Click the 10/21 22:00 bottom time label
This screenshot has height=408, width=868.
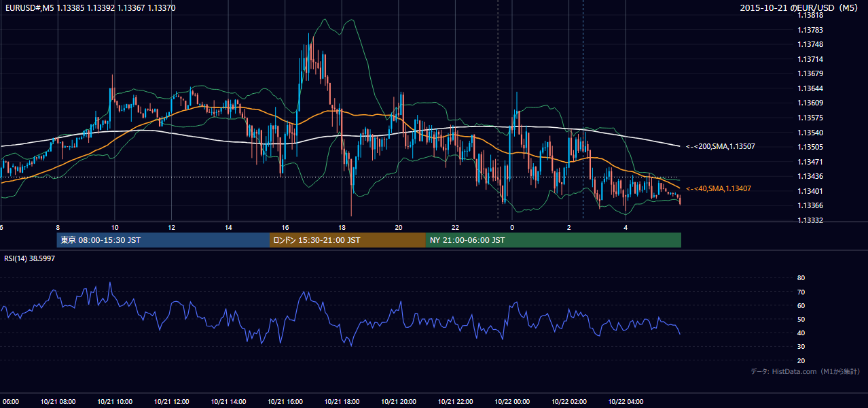(455, 401)
